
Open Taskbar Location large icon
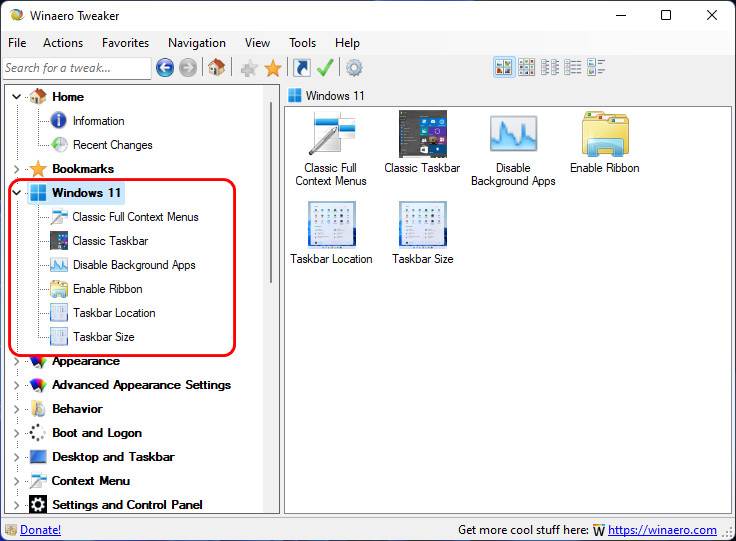coord(331,233)
